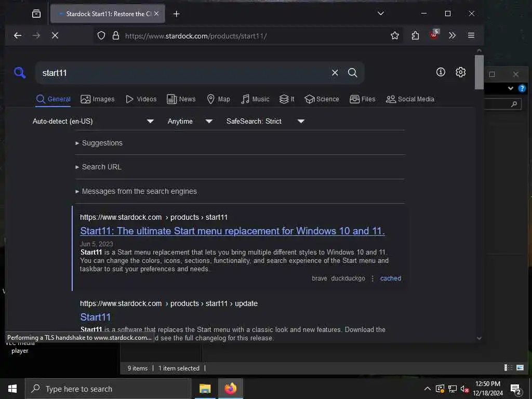532x399 pixels.
Task: Switch to Videos category
Action: (x=141, y=99)
